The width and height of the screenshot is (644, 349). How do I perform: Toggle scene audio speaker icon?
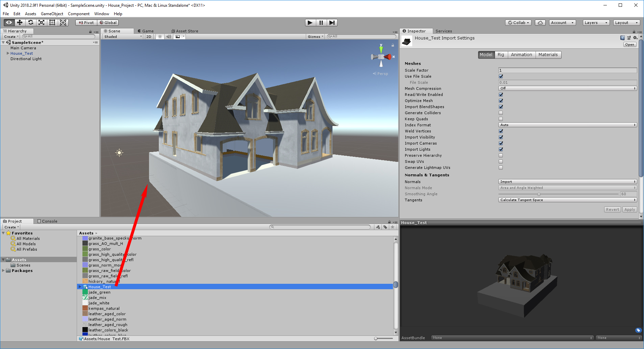pos(169,36)
